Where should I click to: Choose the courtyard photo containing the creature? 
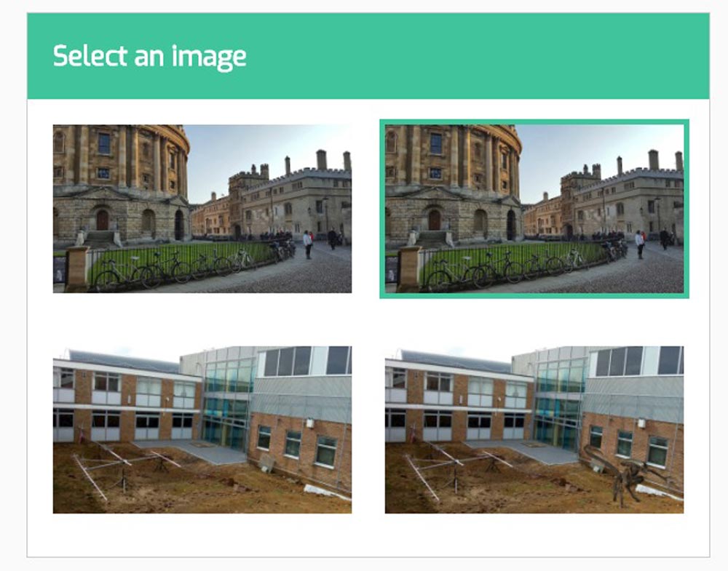(x=534, y=430)
